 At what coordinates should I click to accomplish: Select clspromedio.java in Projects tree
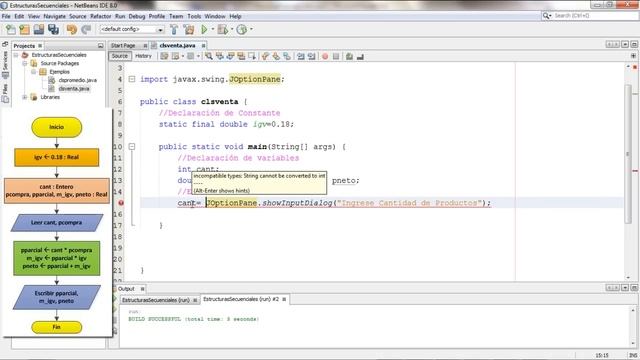(78, 80)
